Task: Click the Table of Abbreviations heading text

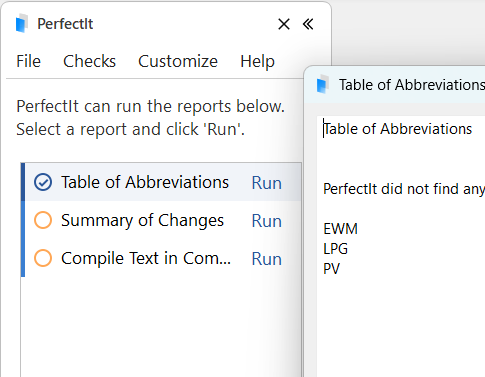Action: click(x=398, y=129)
